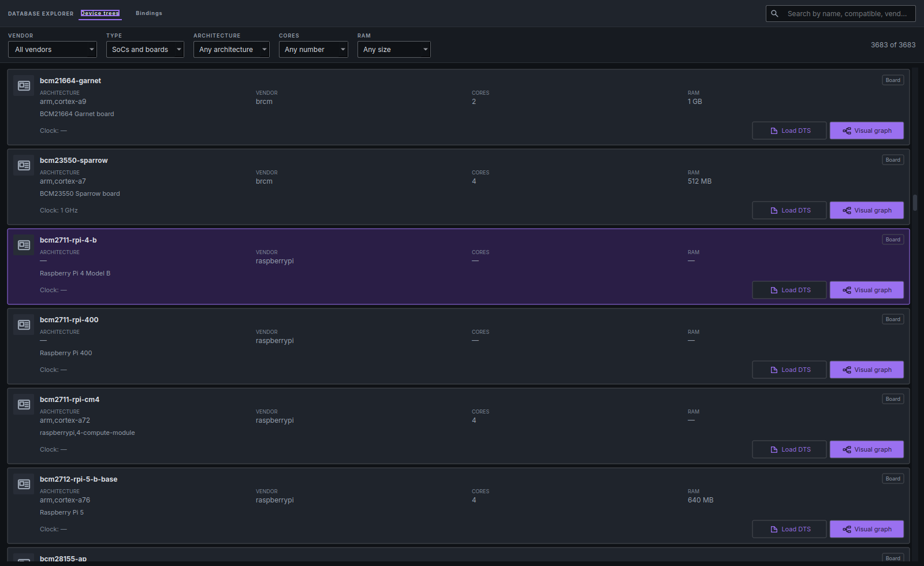
Task: Click the board icon for bcm2711-rpi-400
Action: pos(24,325)
